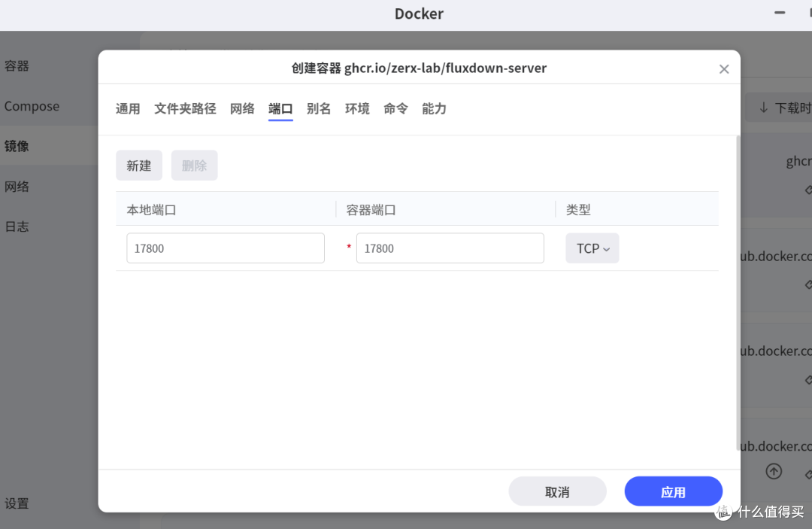This screenshot has height=529, width=812.
Task: Switch to the 通用 tab
Action: 128,109
